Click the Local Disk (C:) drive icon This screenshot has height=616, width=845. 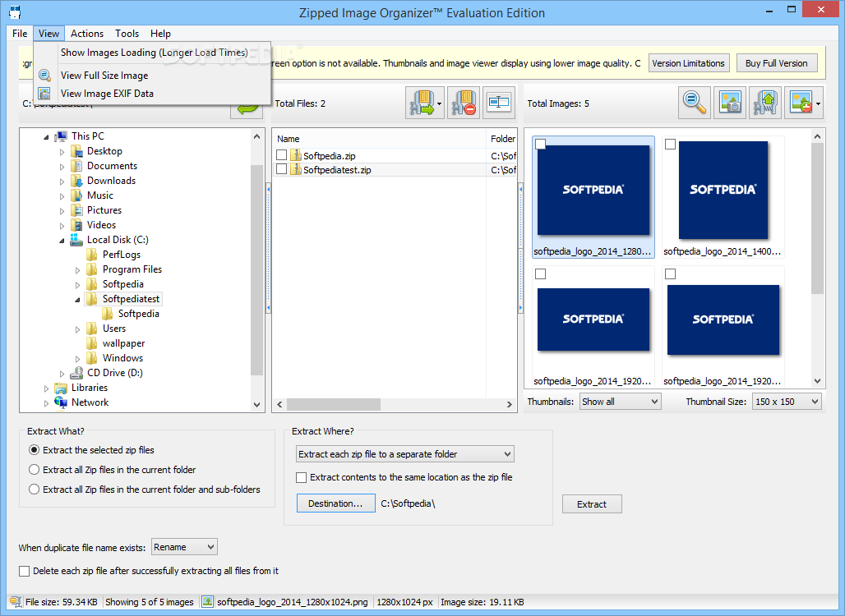[x=76, y=240]
